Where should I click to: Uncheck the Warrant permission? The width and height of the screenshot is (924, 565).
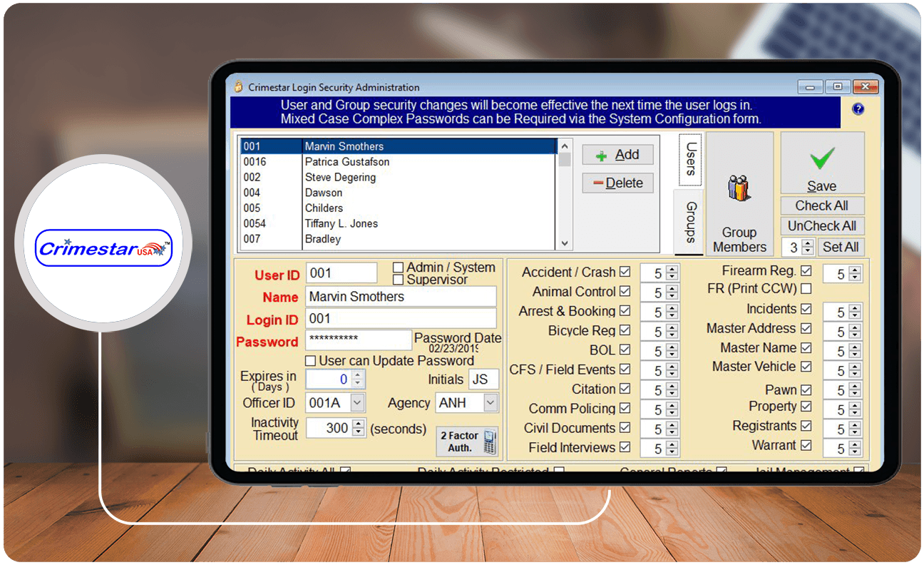806,445
